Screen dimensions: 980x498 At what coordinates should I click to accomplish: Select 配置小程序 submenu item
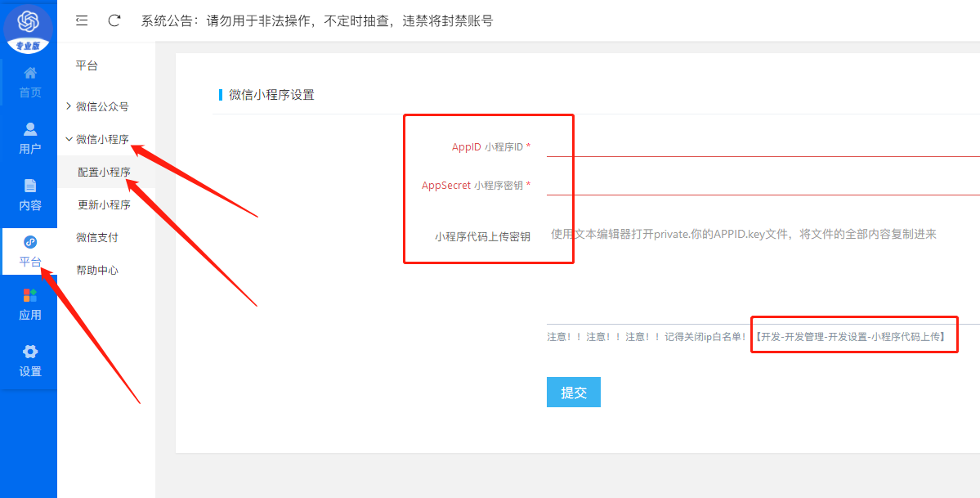pos(106,172)
